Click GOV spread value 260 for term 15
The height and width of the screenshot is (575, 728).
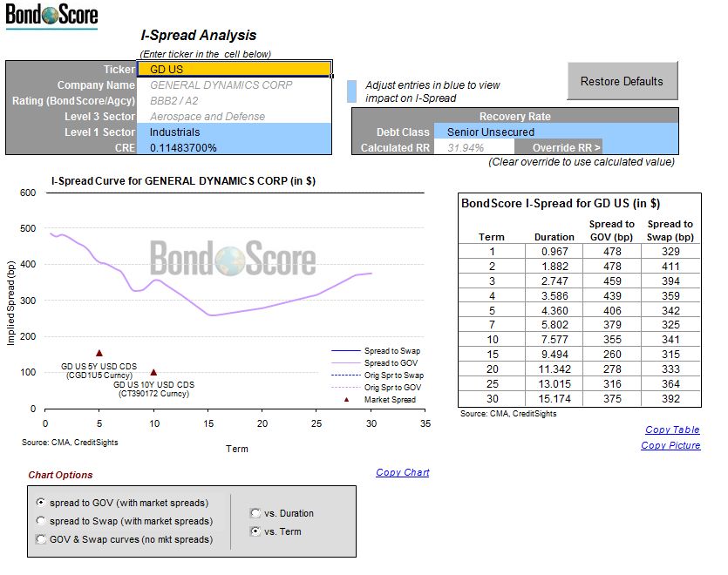pos(612,355)
